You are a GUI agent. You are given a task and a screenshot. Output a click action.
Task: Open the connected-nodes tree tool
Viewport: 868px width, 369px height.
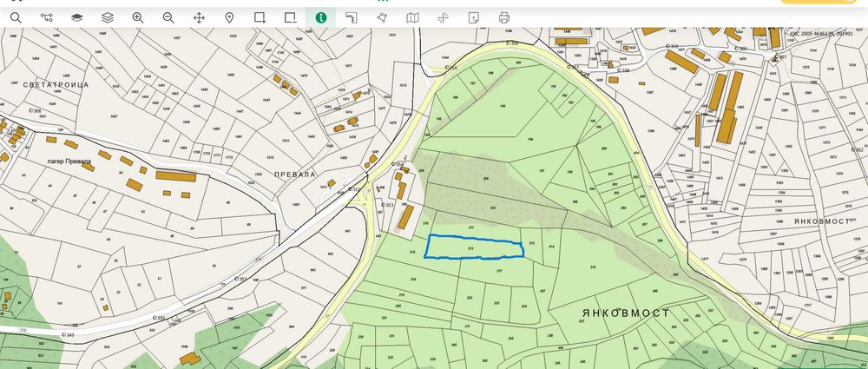click(x=47, y=17)
